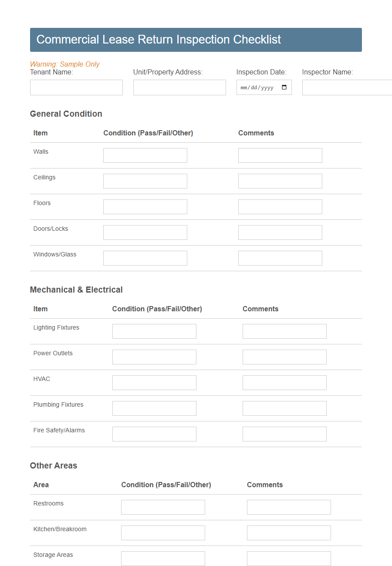Click the Comments field for Storage Areas
Image resolution: width=392 pixels, height=566 pixels.
[x=289, y=558]
